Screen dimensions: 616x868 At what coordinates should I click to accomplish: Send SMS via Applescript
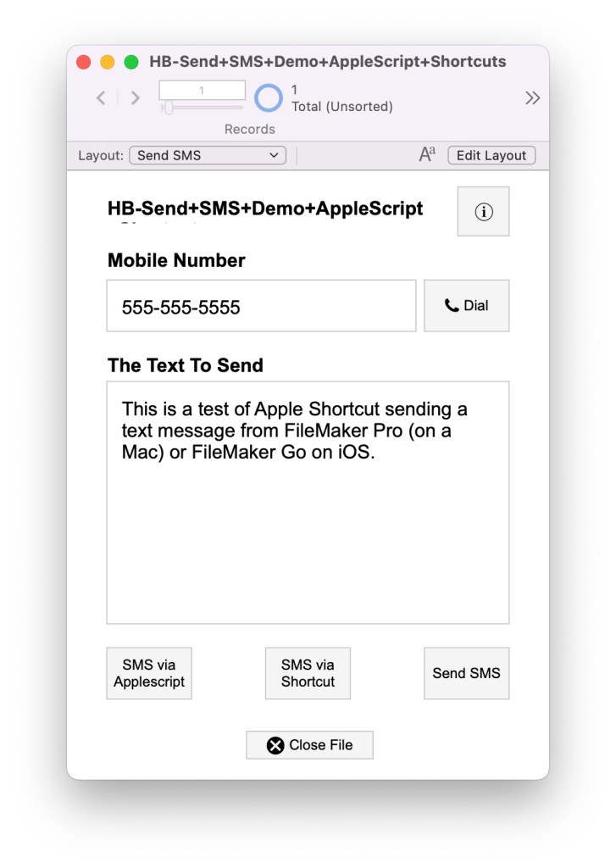pyautogui.click(x=149, y=673)
